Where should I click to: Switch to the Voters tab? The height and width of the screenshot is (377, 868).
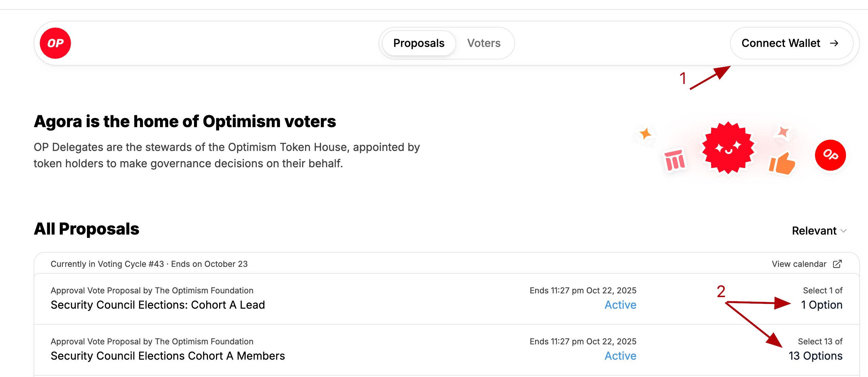pyautogui.click(x=484, y=43)
